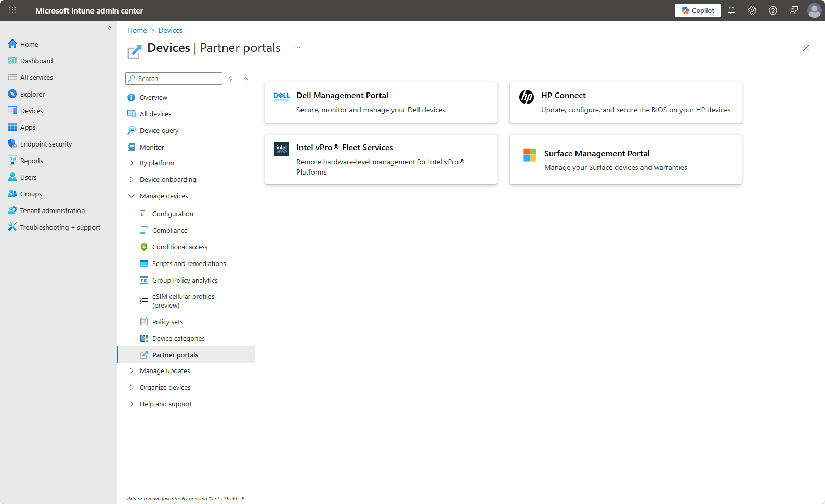The height and width of the screenshot is (504, 825).
Task: Click the Home breadcrumb link
Action: click(x=137, y=30)
